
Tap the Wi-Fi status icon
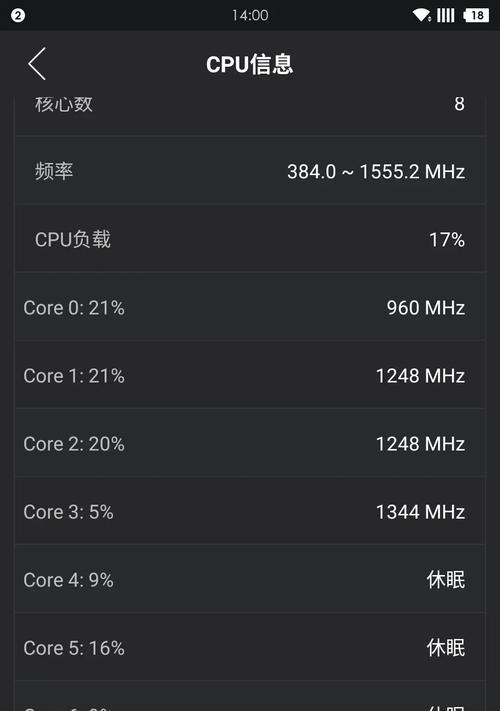(422, 15)
